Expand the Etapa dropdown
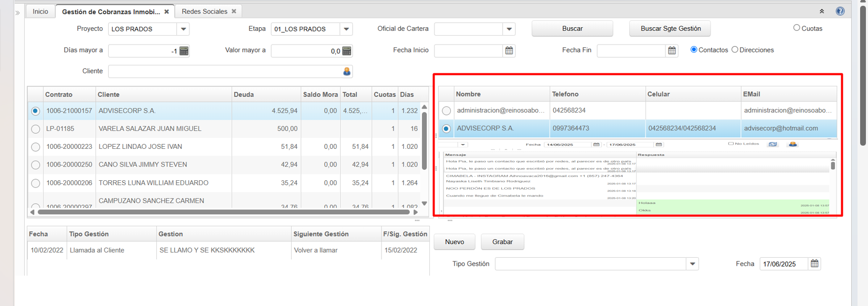Viewport: 868px width, 306px height. 346,29
